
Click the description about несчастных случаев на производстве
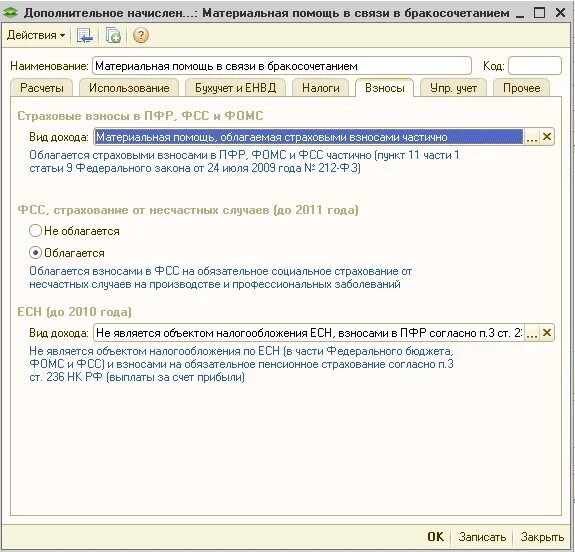(220, 278)
